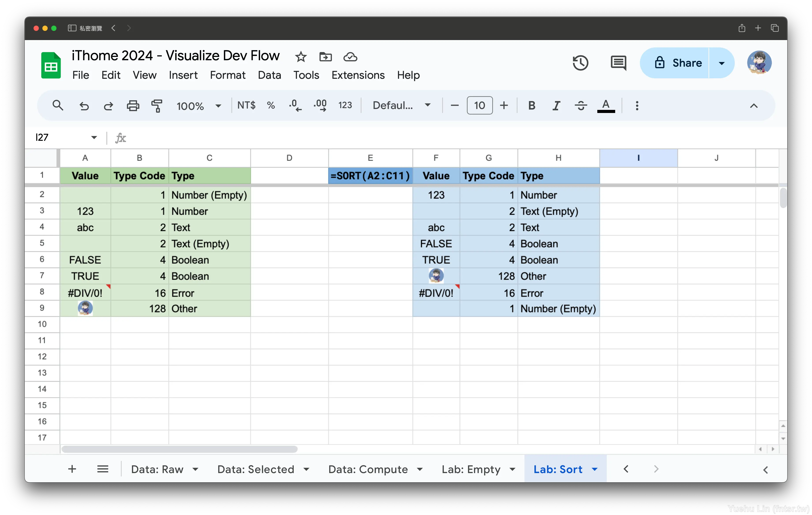Drag the font size stepper up to increase
The width and height of the screenshot is (812, 515).
coord(504,105)
